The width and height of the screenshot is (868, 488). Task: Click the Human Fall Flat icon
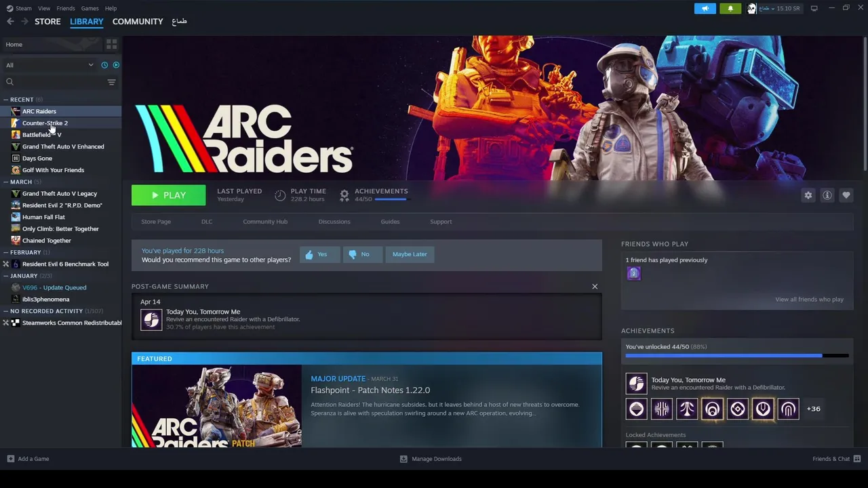click(x=16, y=217)
